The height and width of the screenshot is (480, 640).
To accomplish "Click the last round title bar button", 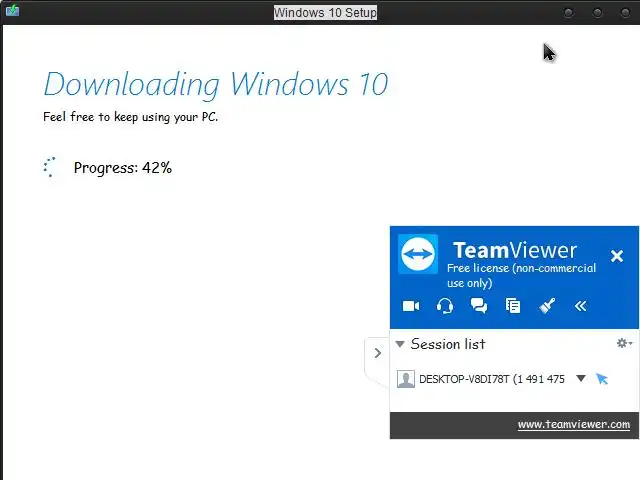I will [x=625, y=13].
